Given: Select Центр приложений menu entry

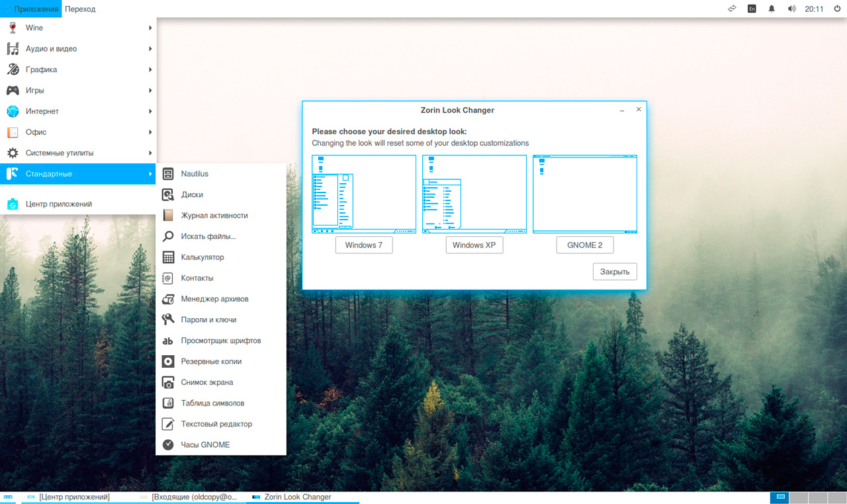Looking at the screenshot, I should click(x=58, y=204).
